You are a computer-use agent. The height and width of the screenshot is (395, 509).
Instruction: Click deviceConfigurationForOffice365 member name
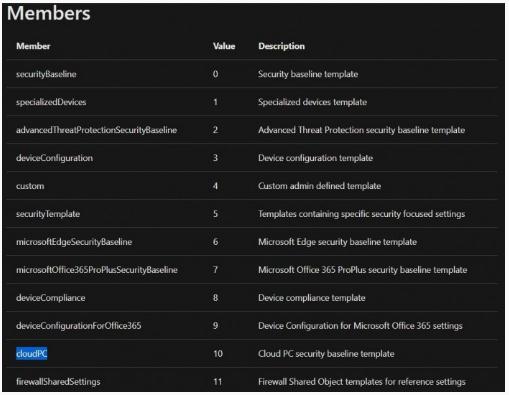79,326
